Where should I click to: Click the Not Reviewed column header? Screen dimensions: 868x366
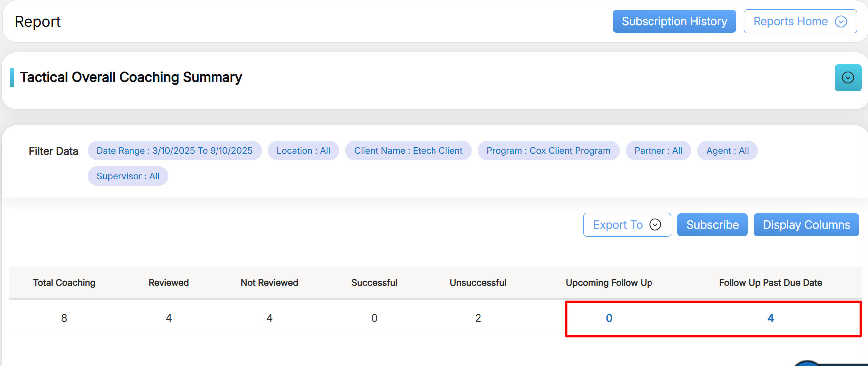[269, 283]
